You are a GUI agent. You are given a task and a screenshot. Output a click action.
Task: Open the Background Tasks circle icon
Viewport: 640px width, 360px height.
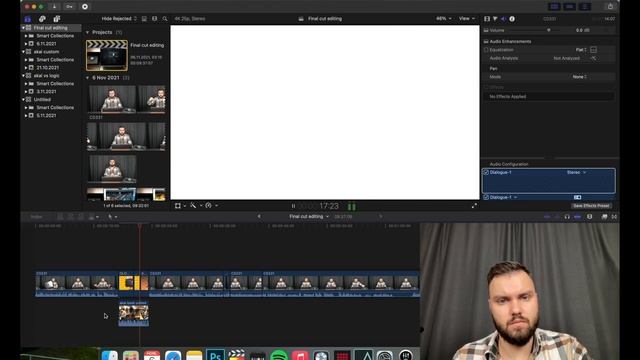85,7
